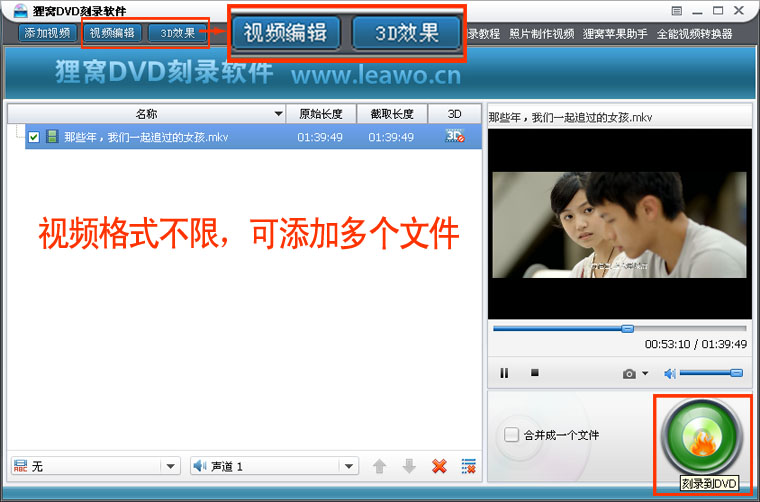760x502 pixels.
Task: Clear the whole list with the list-delete icon
Action: click(469, 466)
